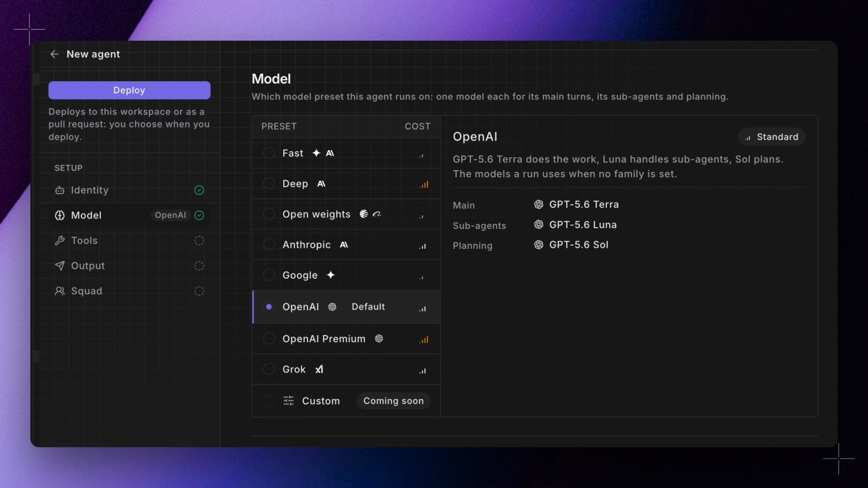
Task: Click the Planning label in the details panel
Action: point(473,246)
